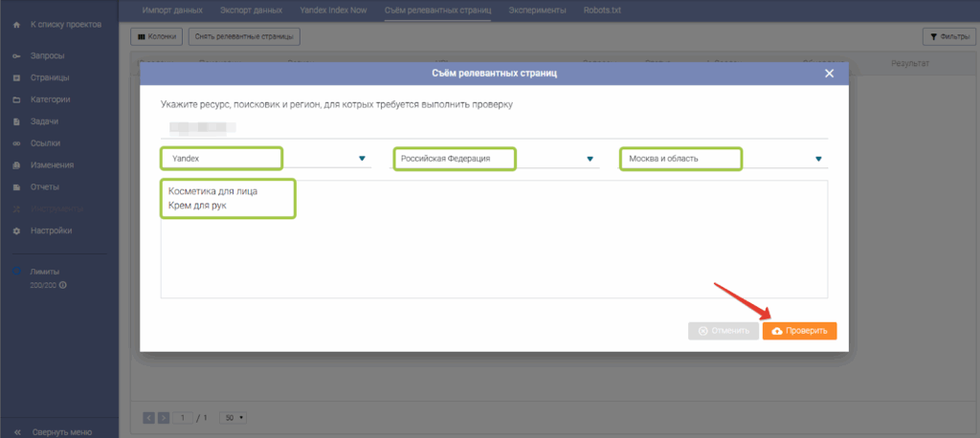
Task: Click the Отменить button
Action: click(x=723, y=331)
